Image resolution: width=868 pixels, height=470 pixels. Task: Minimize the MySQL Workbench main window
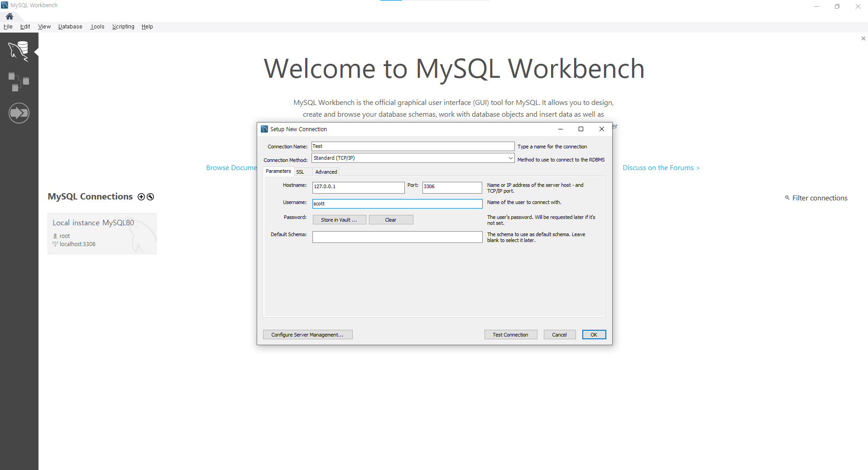click(x=817, y=6)
